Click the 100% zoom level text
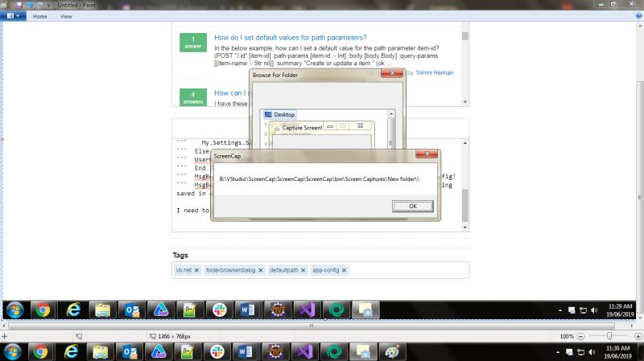This screenshot has width=644, height=361. pos(567,336)
